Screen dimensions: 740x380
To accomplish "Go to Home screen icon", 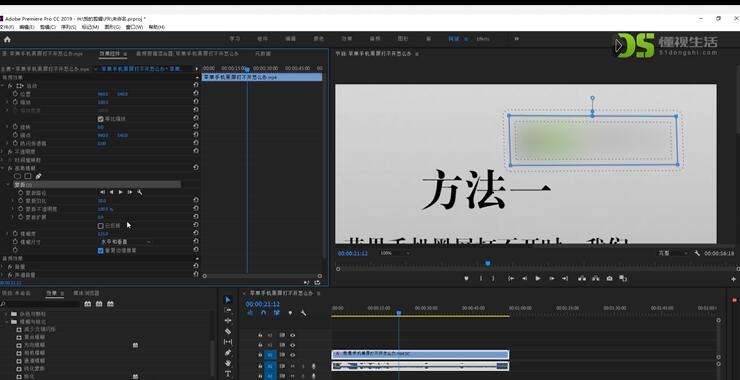I will pyautogui.click(x=7, y=40).
